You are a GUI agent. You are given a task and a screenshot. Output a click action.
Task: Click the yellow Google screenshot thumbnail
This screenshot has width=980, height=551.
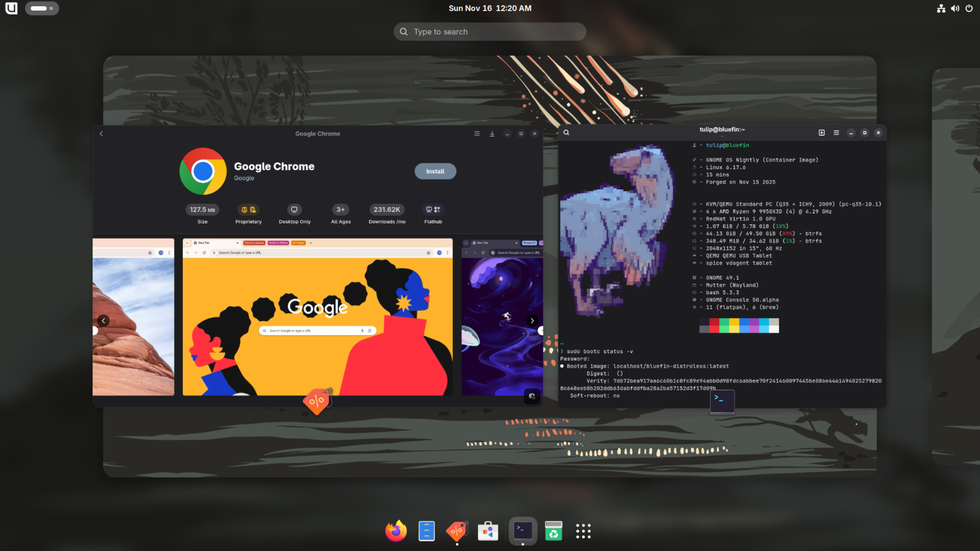[317, 317]
